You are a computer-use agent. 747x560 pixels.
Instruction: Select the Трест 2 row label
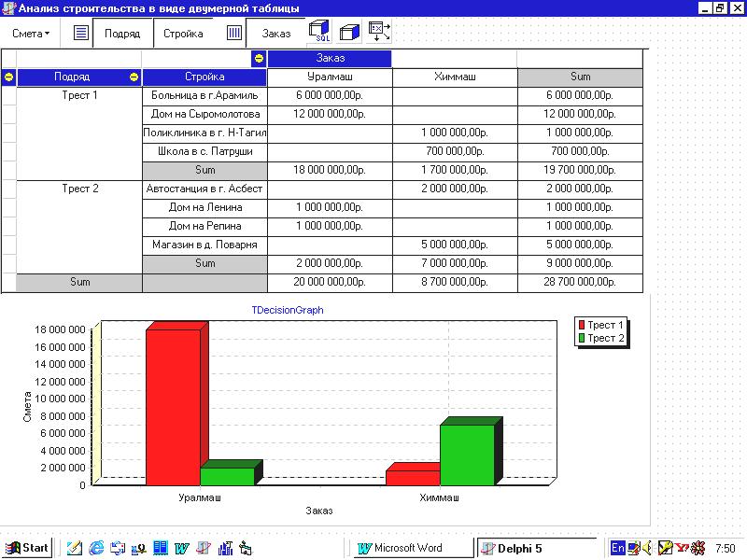(79, 189)
